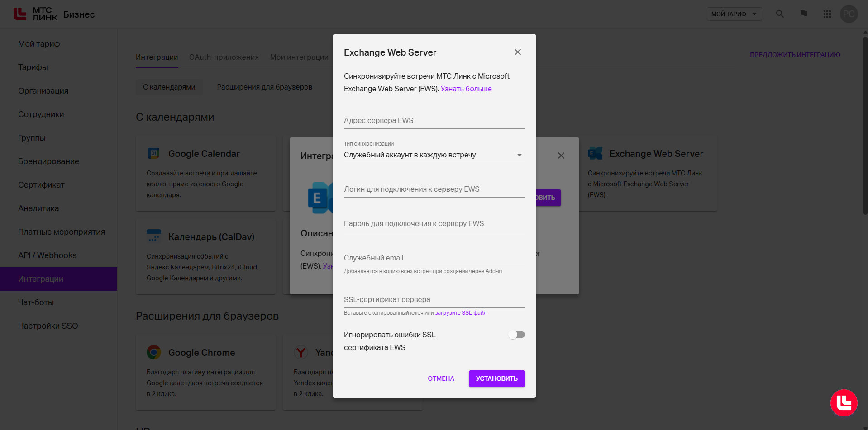Open Сотрудники in sidebar
Screen dimensions: 868x430
pyautogui.click(x=58, y=114)
